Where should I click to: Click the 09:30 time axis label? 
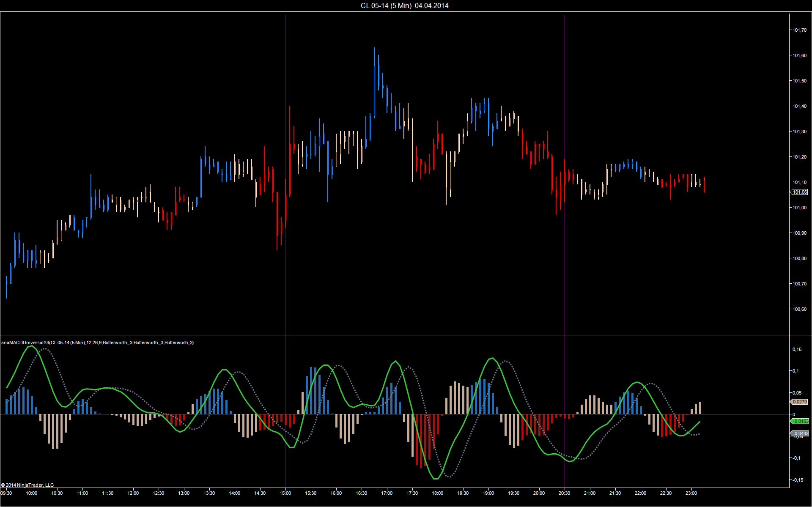point(6,493)
